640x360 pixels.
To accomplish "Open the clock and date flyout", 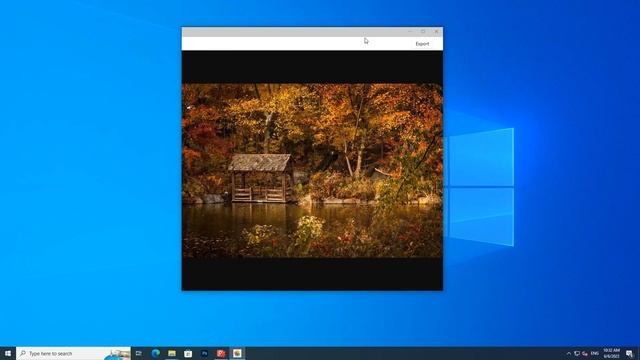I will click(x=611, y=353).
